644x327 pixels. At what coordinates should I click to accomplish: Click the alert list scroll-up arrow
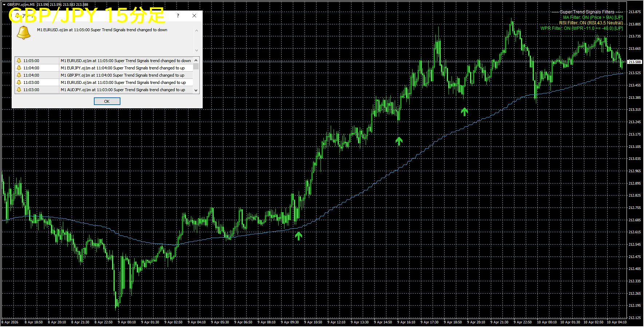tap(196, 60)
